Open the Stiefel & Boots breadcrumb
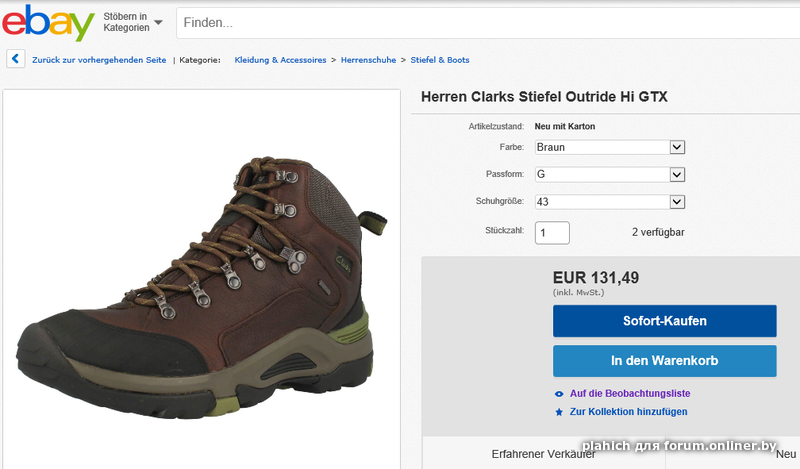 pyautogui.click(x=440, y=60)
